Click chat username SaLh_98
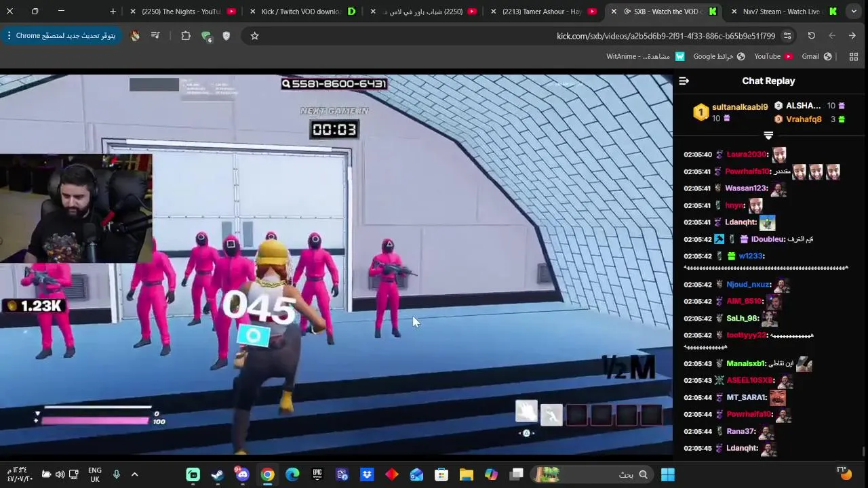Viewport: 868px width, 488px height. [742, 319]
